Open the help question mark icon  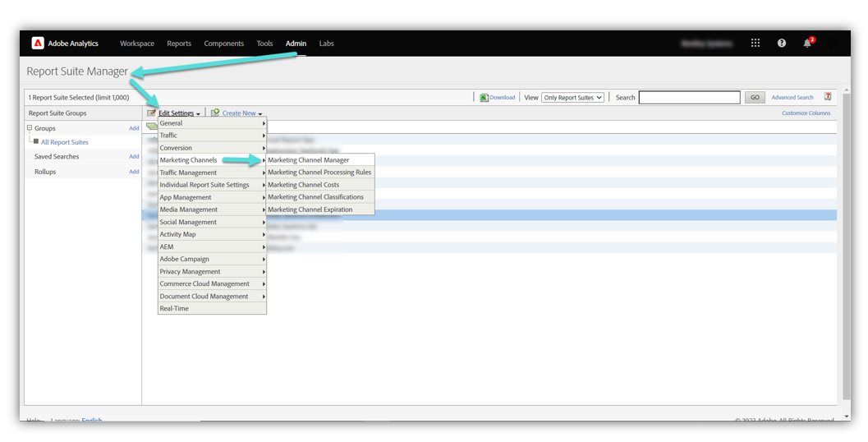click(782, 44)
